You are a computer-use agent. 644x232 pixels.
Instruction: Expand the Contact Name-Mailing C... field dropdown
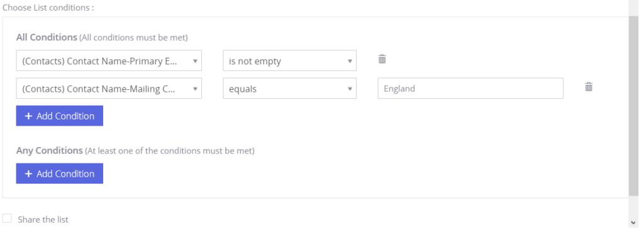tap(109, 88)
